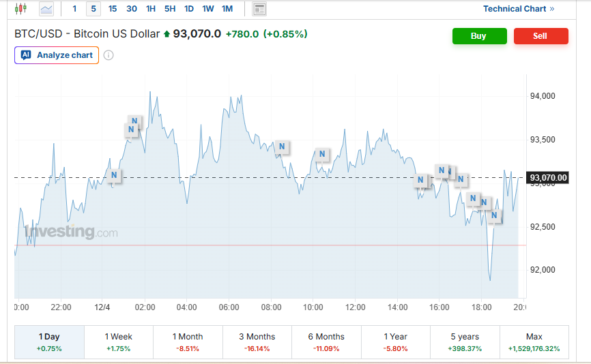Image resolution: width=591 pixels, height=364 pixels.
Task: Select the 15 minute interval
Action: (x=113, y=9)
